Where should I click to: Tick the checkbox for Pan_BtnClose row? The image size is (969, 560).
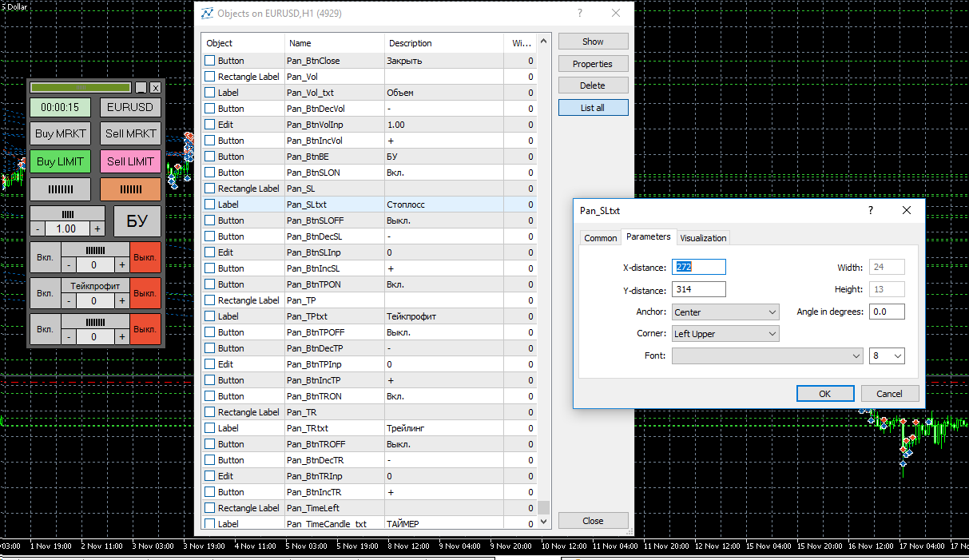[x=210, y=61]
